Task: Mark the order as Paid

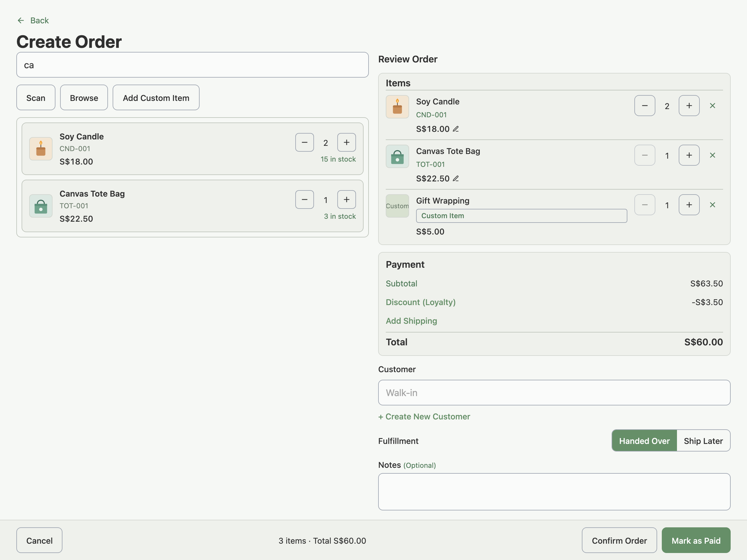Action: [696, 540]
